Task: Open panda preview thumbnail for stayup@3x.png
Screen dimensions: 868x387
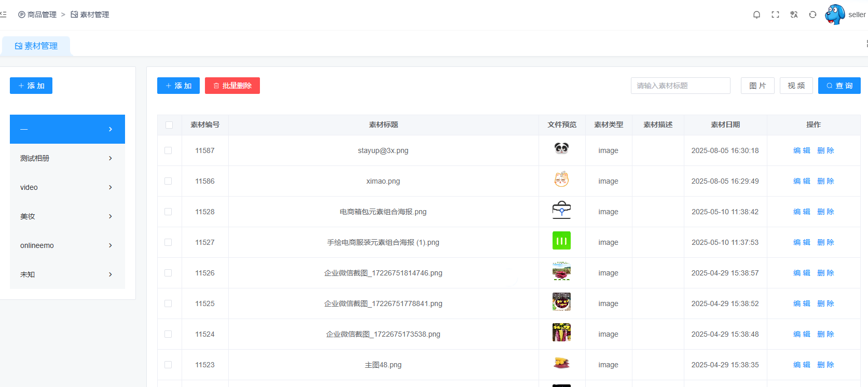Action: click(x=561, y=149)
